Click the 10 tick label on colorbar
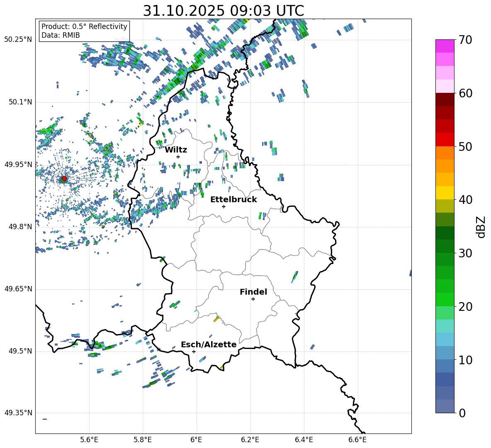Image resolution: width=491 pixels, height=448 pixels. tap(465, 360)
